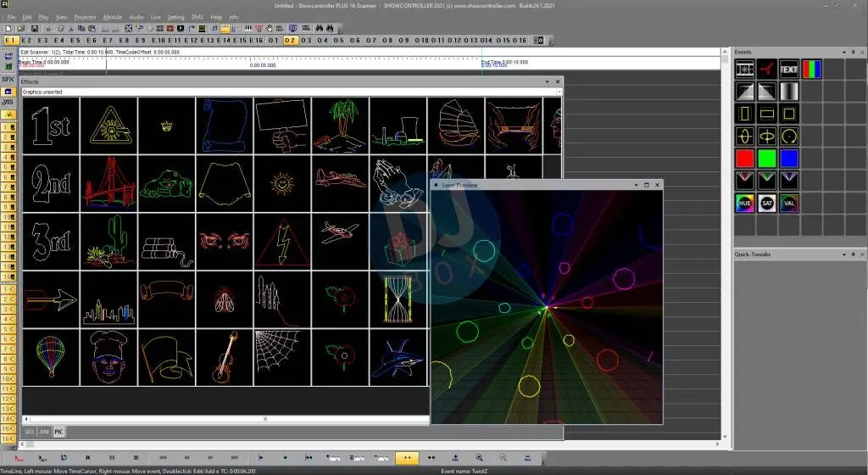Toggle scanner button E1
868x475 pixels.
(x=11, y=40)
